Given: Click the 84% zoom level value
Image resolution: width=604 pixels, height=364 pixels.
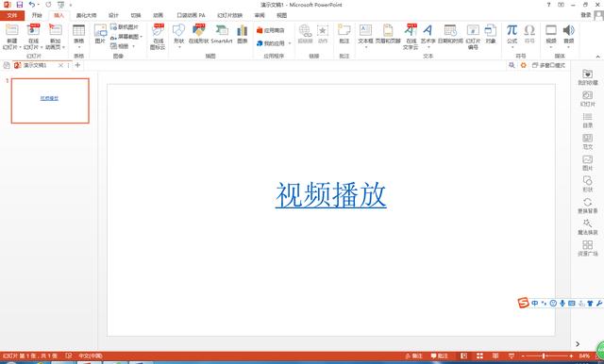Looking at the screenshot, I should [x=584, y=356].
